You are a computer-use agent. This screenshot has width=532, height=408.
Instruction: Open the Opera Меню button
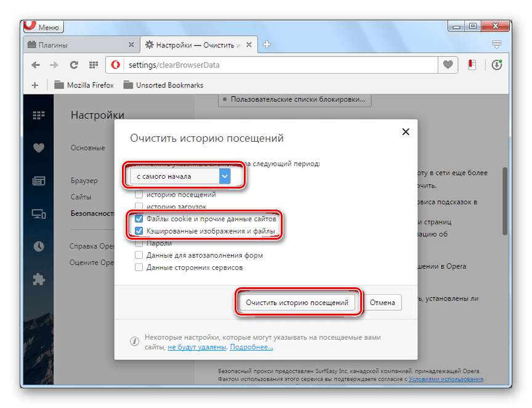coord(44,27)
